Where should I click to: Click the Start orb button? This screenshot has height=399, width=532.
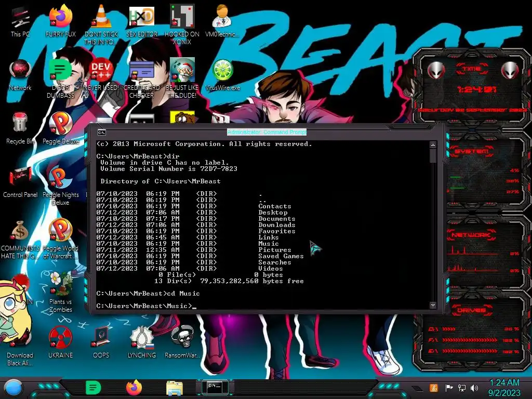14,388
